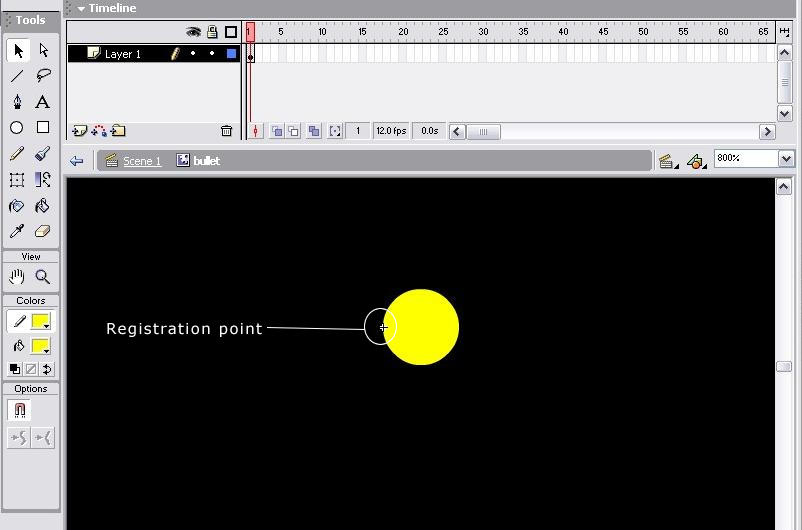The height and width of the screenshot is (530, 802).
Task: Open the Edit Symbols menu
Action: pyautogui.click(x=696, y=161)
